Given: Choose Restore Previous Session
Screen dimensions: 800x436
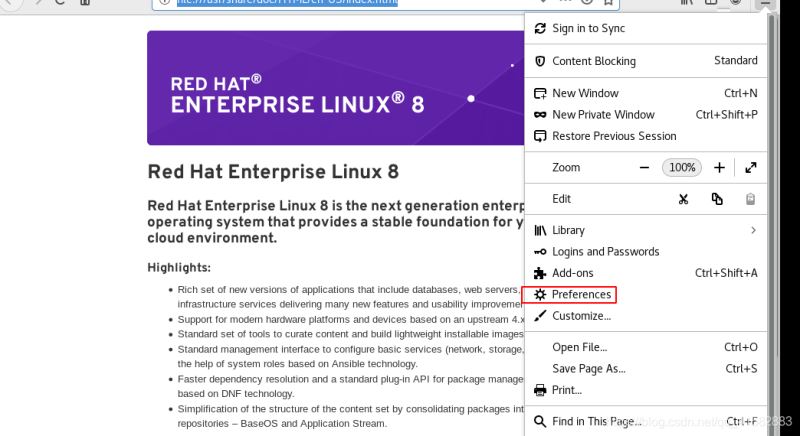Looking at the screenshot, I should coord(614,136).
